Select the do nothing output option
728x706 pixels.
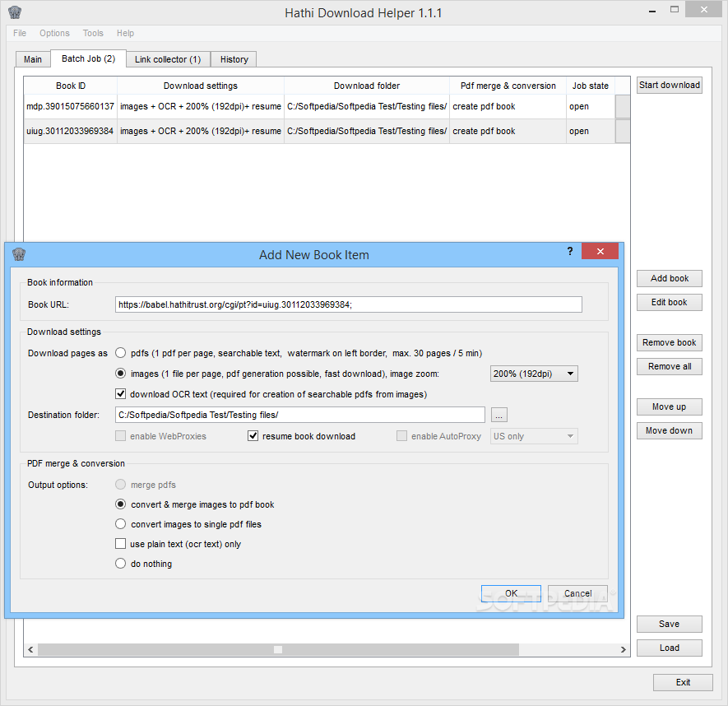click(120, 564)
